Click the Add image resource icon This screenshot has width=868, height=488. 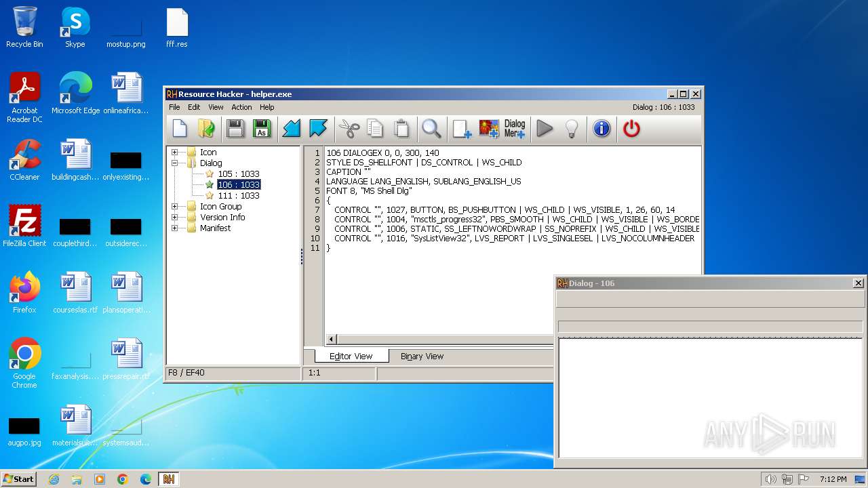click(x=488, y=128)
